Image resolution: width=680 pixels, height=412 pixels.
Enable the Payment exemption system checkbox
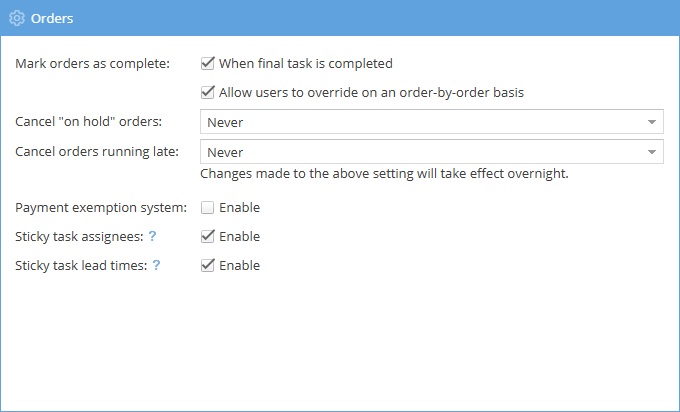click(208, 208)
